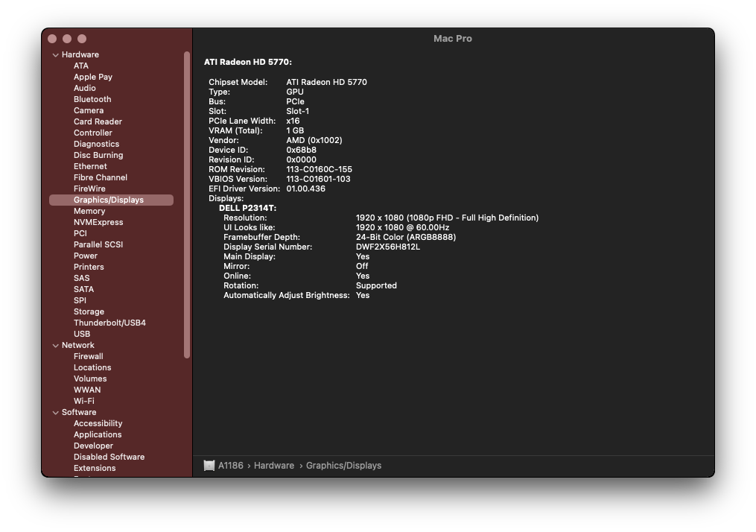756x532 pixels.
Task: Select Memory in the sidebar
Action: pos(89,211)
